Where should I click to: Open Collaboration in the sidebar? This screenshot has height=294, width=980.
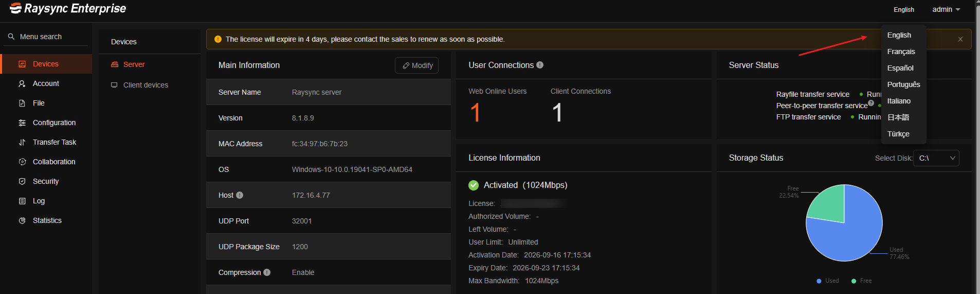click(46, 162)
